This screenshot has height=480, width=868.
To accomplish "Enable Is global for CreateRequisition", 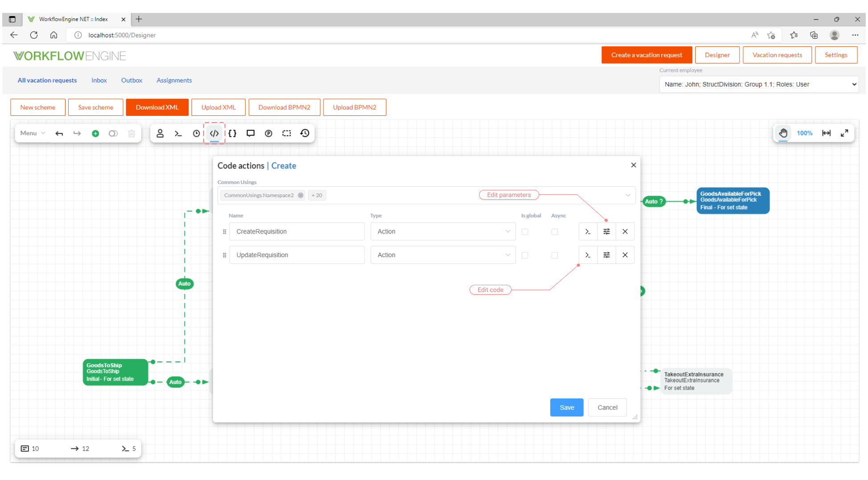I will [525, 232].
